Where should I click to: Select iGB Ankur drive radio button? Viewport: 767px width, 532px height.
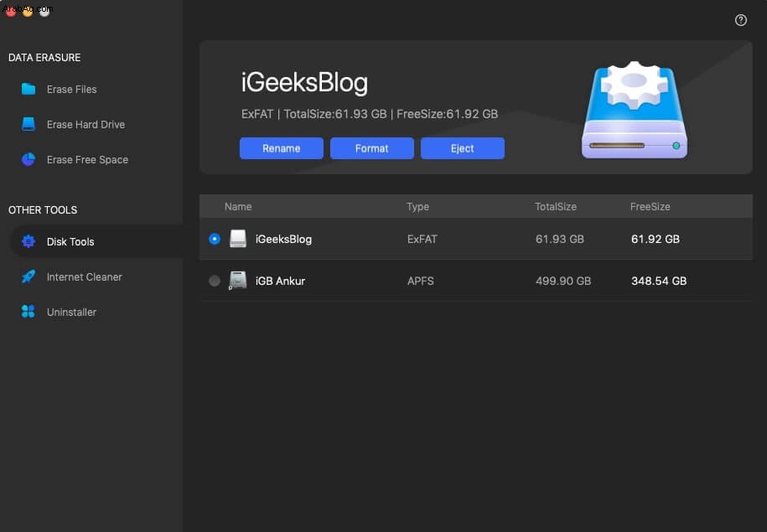[215, 281]
